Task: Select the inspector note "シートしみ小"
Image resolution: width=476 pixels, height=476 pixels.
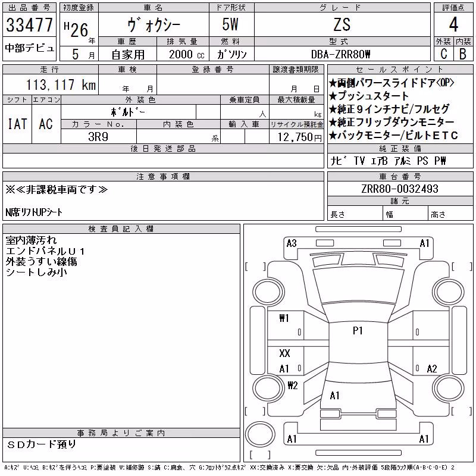Action: tap(36, 273)
